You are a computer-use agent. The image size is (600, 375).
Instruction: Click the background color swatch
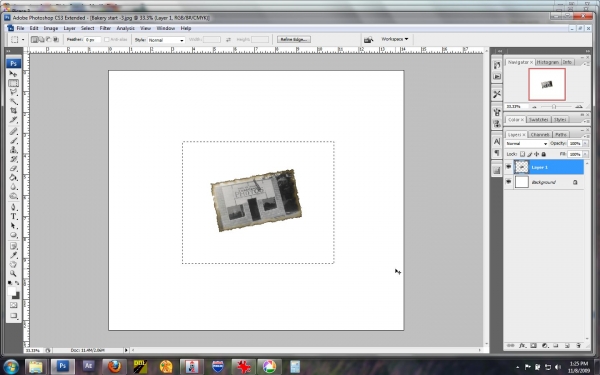(x=16, y=296)
